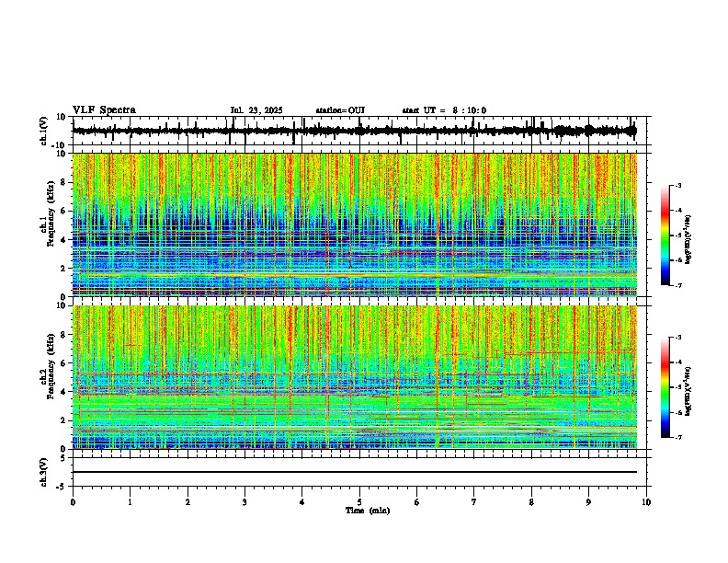Click the time axis tick label 10
The height and width of the screenshot is (563, 728).
pyautogui.click(x=646, y=502)
